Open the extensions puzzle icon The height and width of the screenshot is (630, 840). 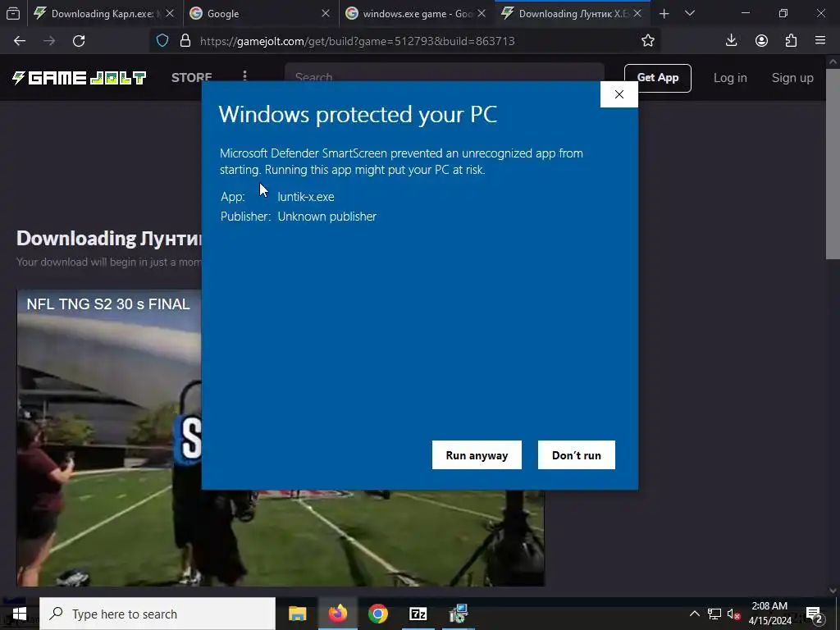(791, 41)
